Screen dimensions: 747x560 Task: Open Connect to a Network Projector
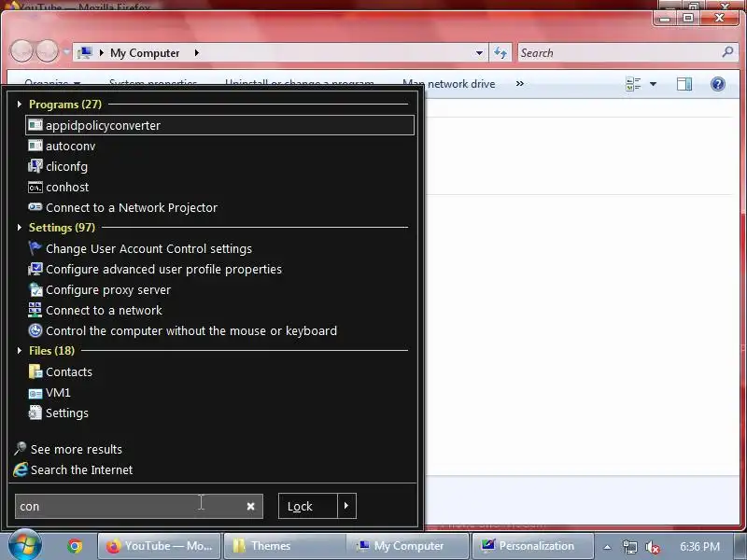click(132, 207)
